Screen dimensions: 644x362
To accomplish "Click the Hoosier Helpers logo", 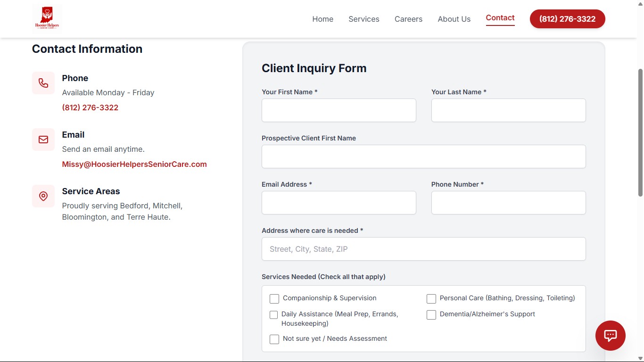I will point(47,18).
